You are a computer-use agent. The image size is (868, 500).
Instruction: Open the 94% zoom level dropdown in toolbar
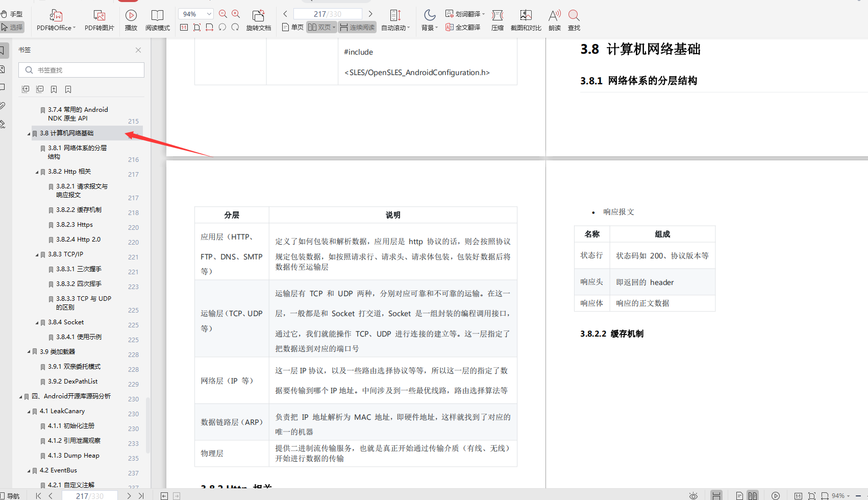click(x=196, y=14)
